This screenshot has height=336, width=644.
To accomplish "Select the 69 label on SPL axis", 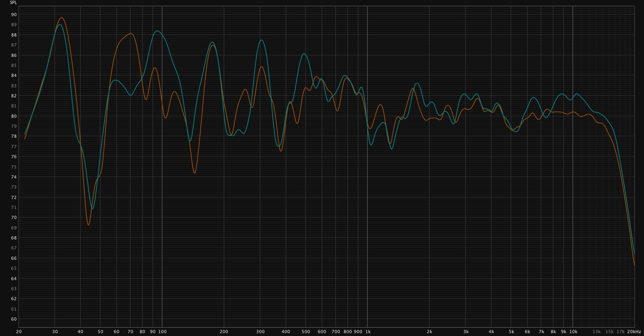I will (14, 228).
